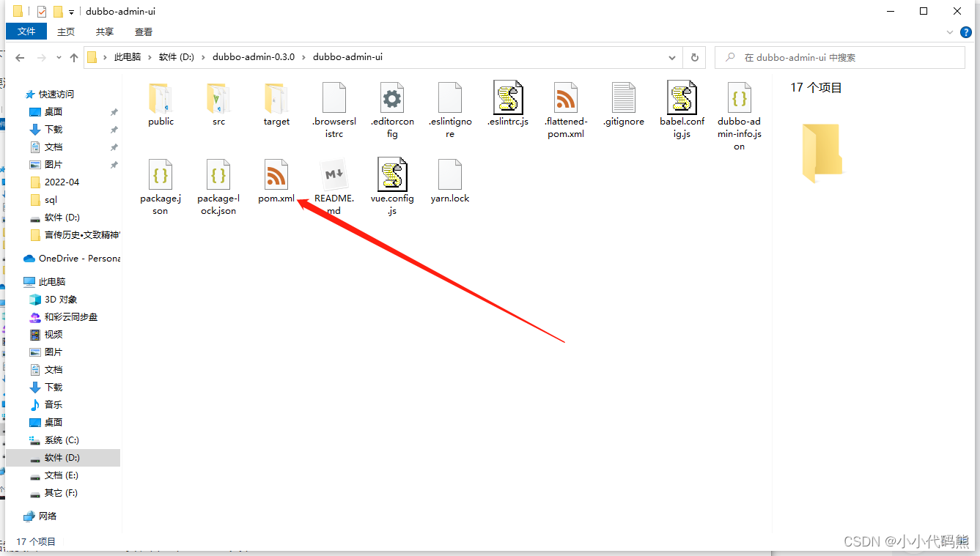Select 文档 (E:) drive

pos(62,475)
